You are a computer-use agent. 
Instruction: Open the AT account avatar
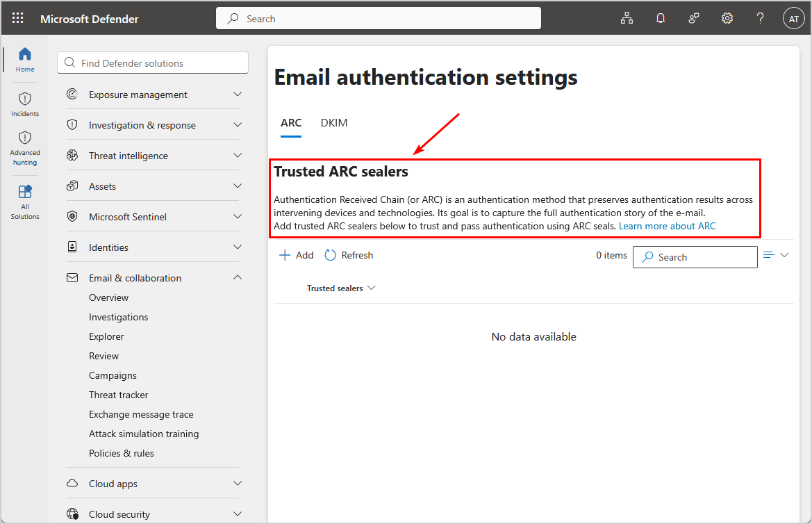(793, 19)
